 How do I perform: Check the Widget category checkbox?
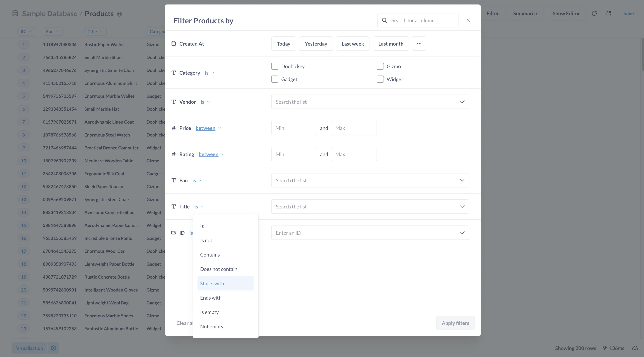tap(380, 79)
